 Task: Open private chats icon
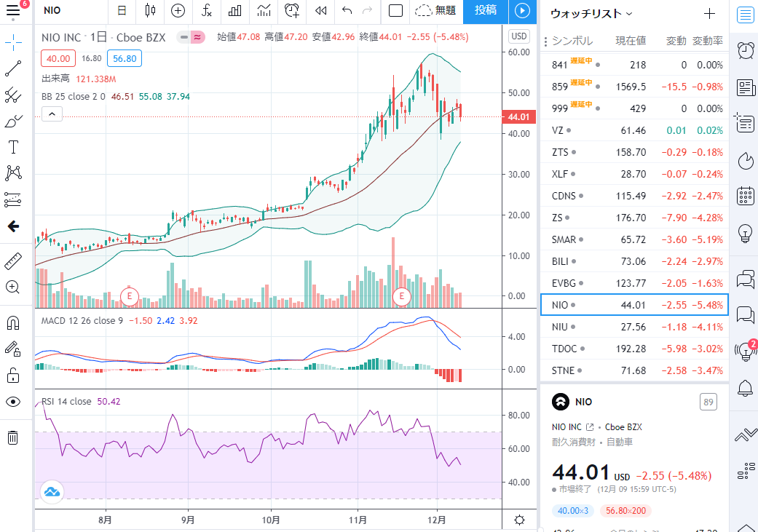pos(745,315)
